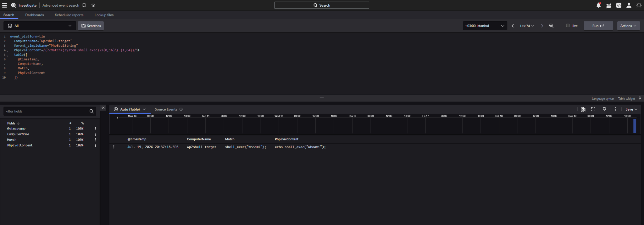Open options for the Match field
This screenshot has width=644, height=225.
(x=95, y=140)
